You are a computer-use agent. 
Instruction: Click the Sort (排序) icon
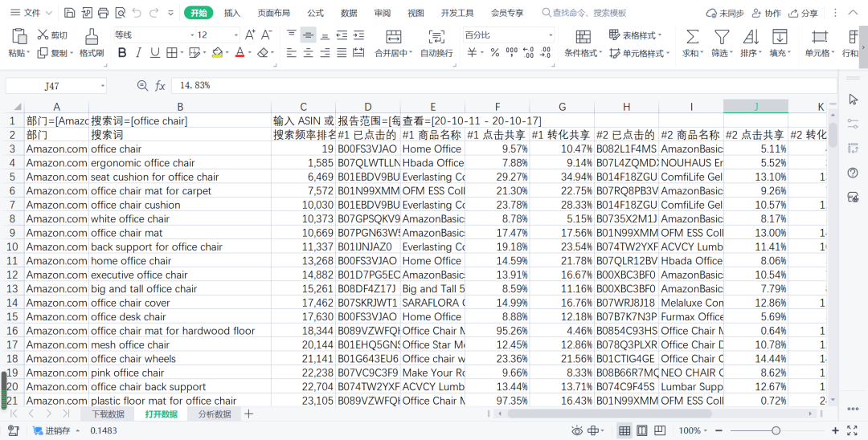(x=751, y=37)
